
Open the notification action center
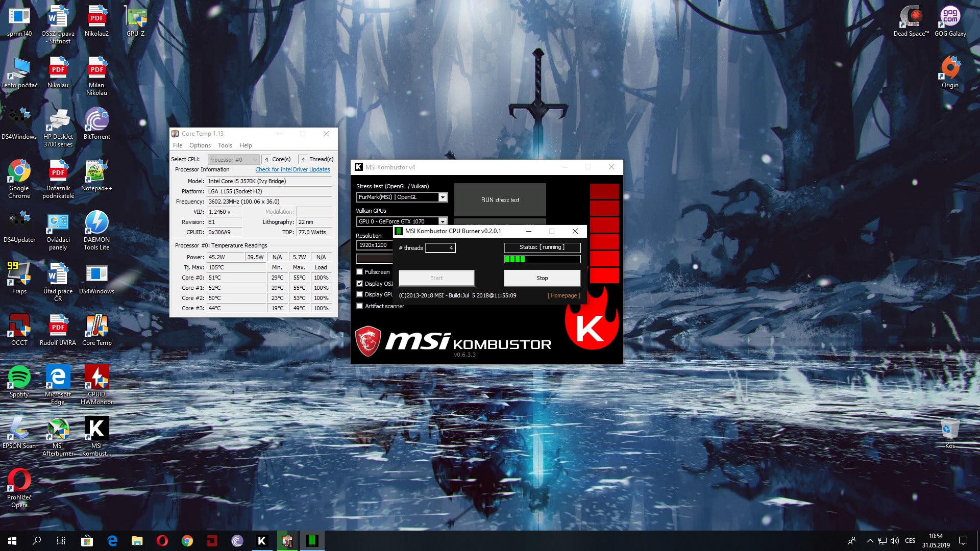tap(963, 541)
